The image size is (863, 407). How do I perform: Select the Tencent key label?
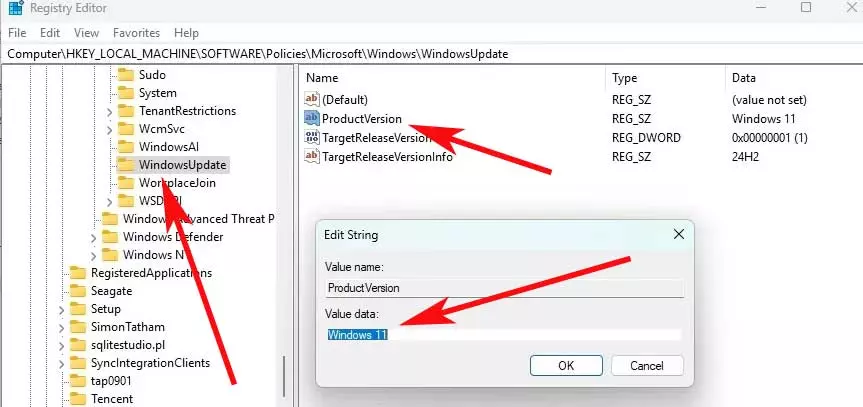(112, 399)
